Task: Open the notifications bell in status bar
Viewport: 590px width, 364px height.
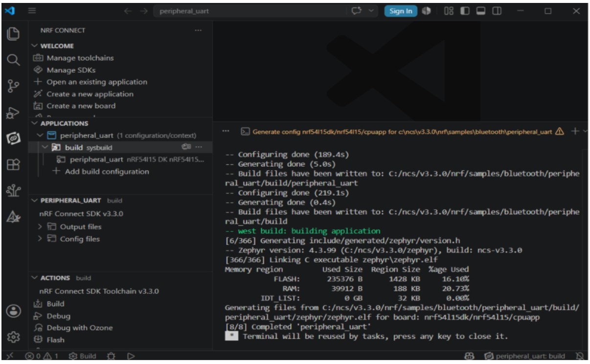Action: point(580,356)
